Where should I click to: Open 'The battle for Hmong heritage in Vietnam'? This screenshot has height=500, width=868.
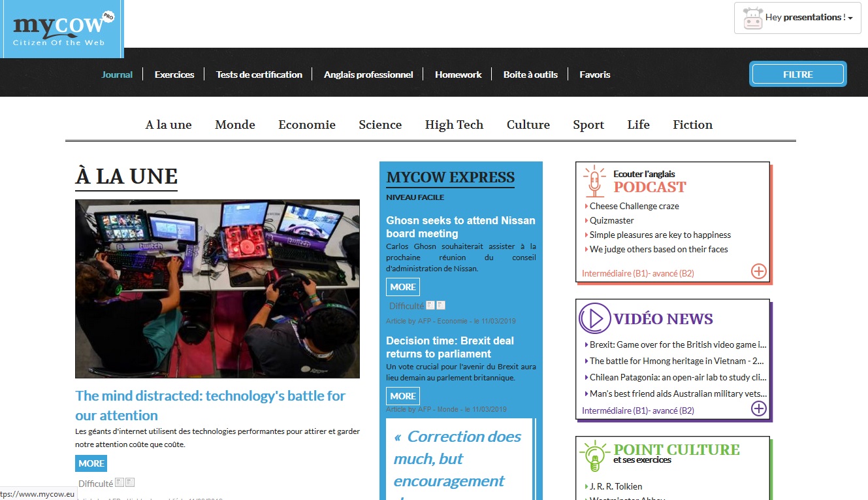[x=677, y=361]
